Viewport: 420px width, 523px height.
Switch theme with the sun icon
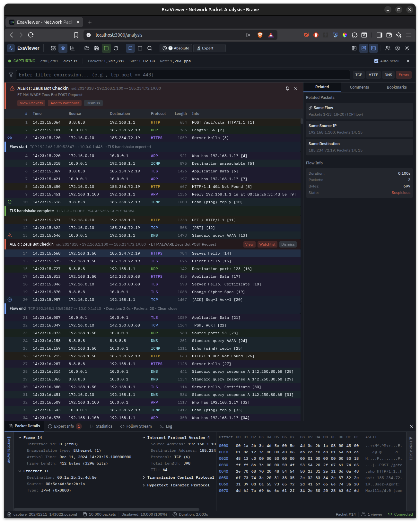point(407,48)
